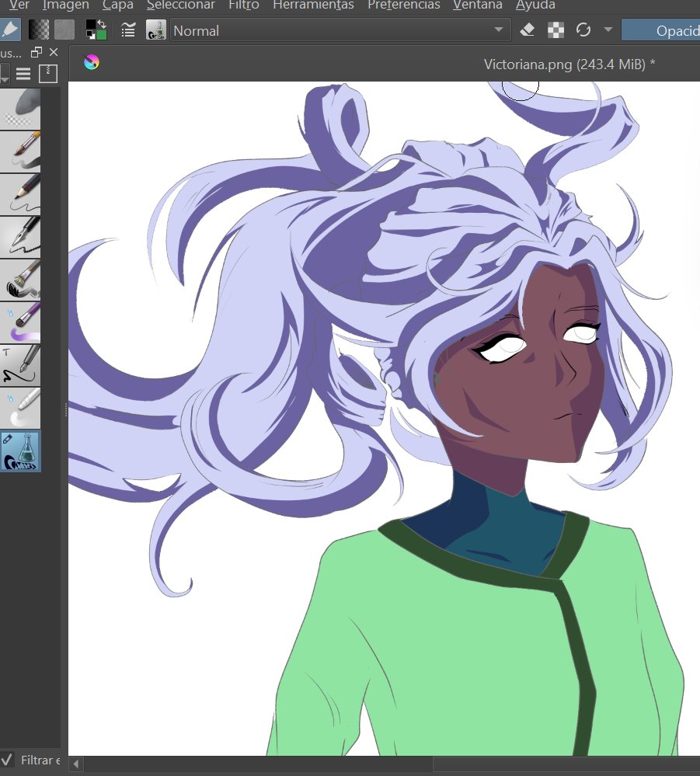This screenshot has width=700, height=776.
Task: Open the Normal blending mode dropdown
Action: click(340, 31)
